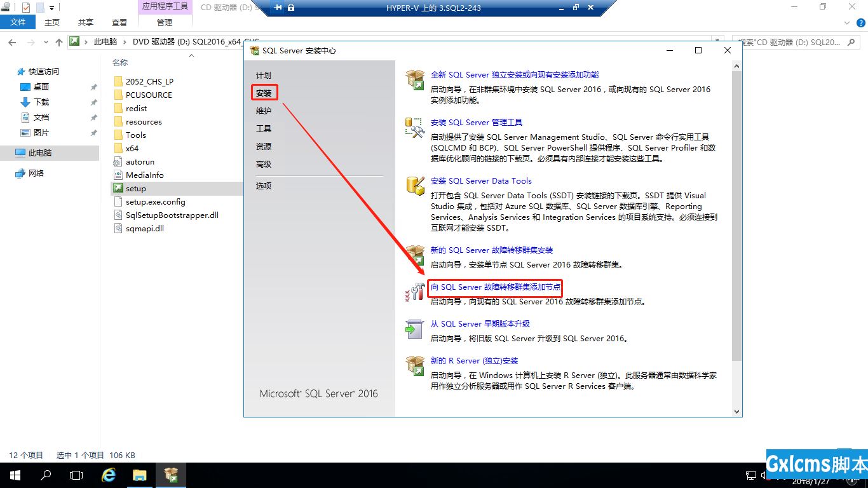Click 从 SQL Server 早期版本升级 link
The width and height of the screenshot is (868, 488).
click(480, 324)
